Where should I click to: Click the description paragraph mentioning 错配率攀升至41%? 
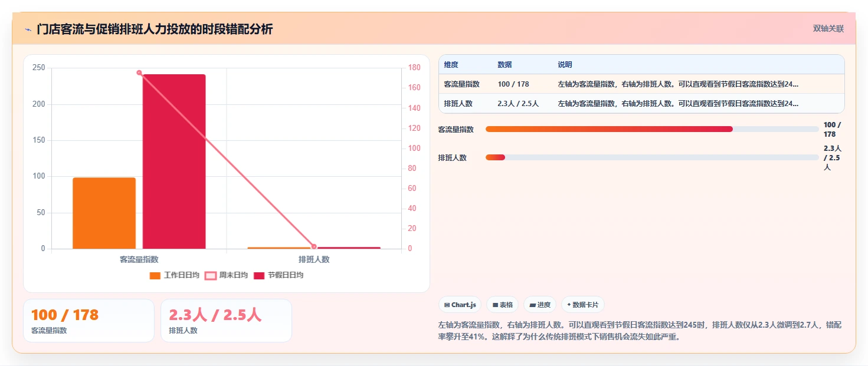[641, 331]
